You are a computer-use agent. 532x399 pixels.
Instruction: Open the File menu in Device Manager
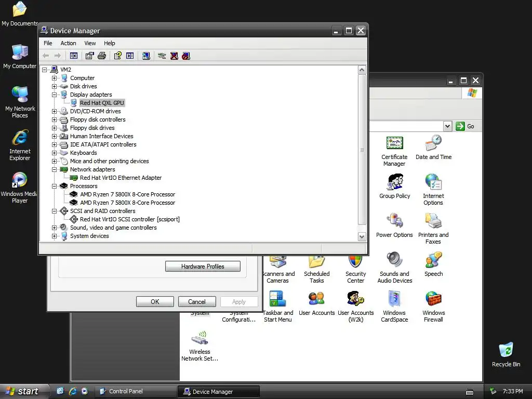pyautogui.click(x=48, y=43)
